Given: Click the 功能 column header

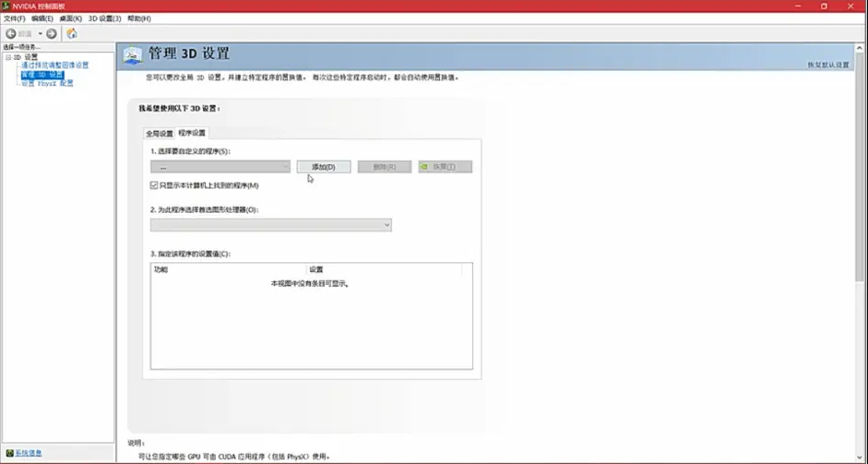Looking at the screenshot, I should click(x=228, y=269).
